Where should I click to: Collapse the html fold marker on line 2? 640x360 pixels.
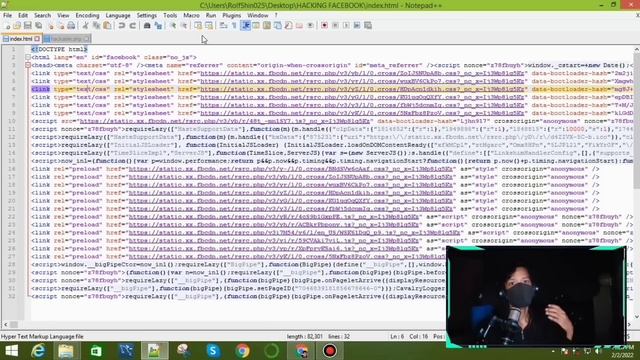[28, 57]
